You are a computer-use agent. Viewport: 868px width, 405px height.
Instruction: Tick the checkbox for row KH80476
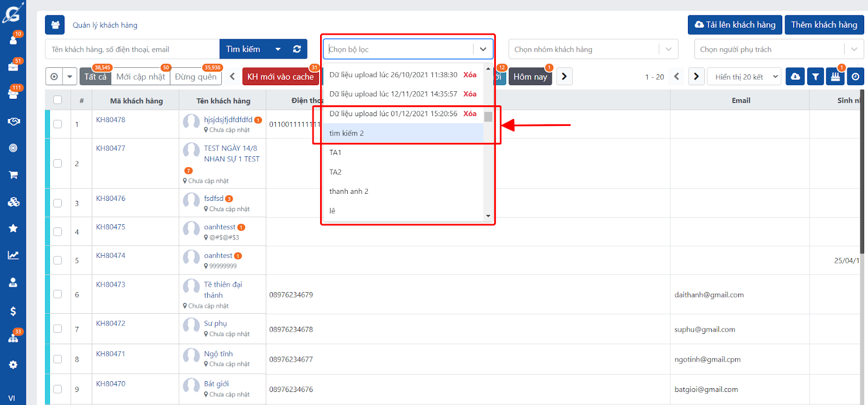click(x=58, y=203)
